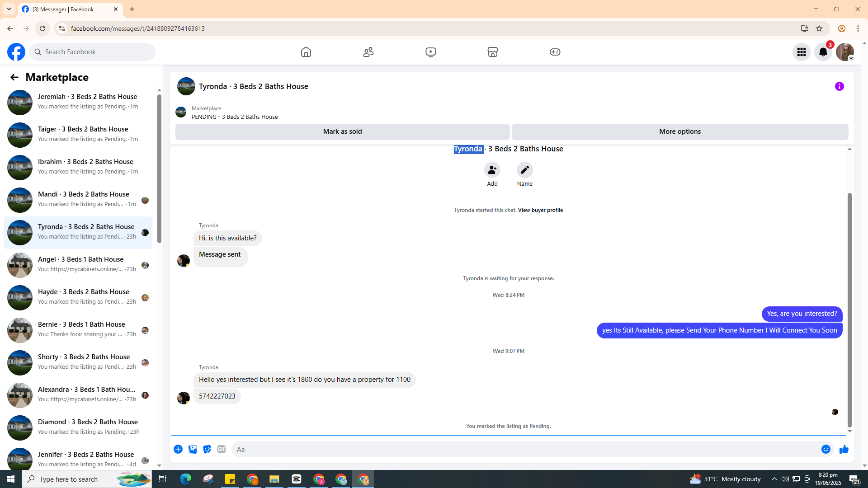Viewport: 868px width, 488px height.
Task: Open the Notifications bell
Action: [x=823, y=52]
